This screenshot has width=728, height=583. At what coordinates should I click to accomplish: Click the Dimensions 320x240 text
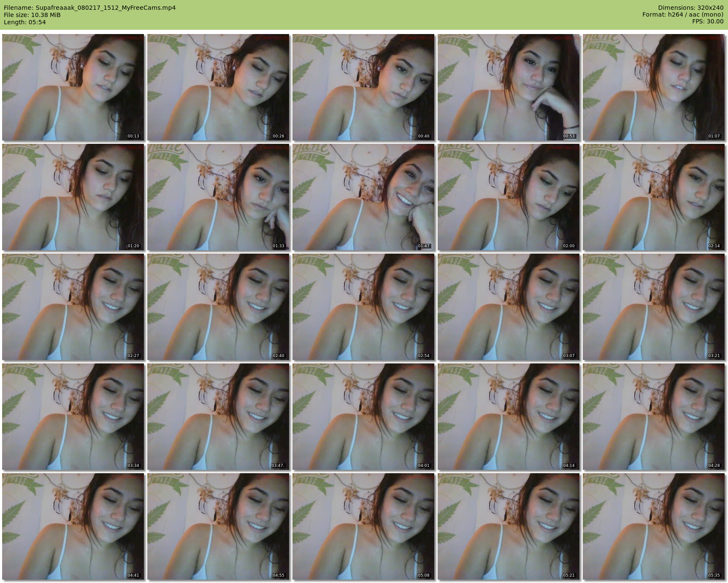coord(691,8)
